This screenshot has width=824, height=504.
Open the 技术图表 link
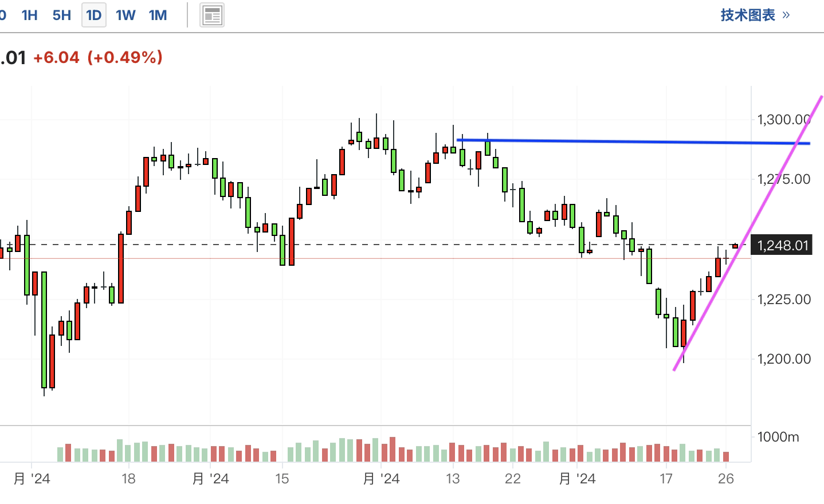755,15
